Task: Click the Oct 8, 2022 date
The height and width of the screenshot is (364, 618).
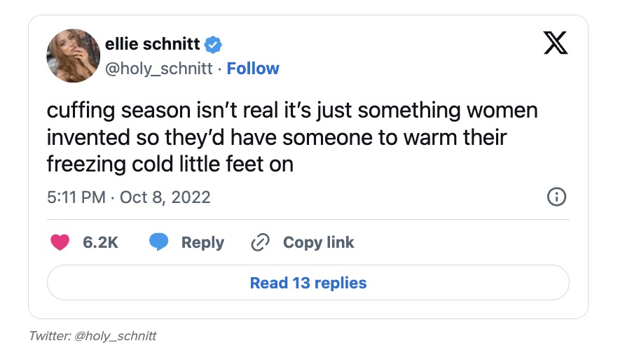Action: point(165,197)
